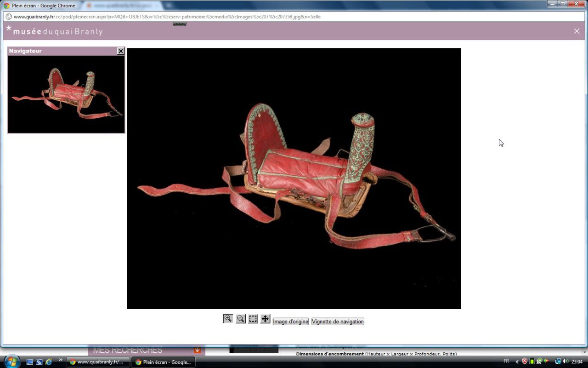The image size is (588, 368).
Task: Choose the pan move arrows tool
Action: click(265, 319)
